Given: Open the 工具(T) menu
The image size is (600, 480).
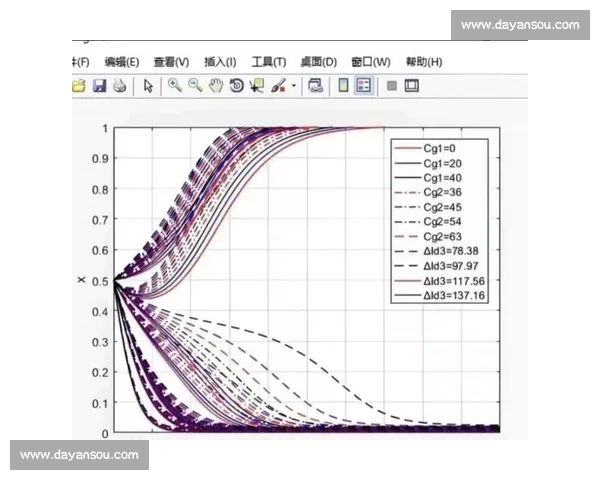Looking at the screenshot, I should [268, 62].
